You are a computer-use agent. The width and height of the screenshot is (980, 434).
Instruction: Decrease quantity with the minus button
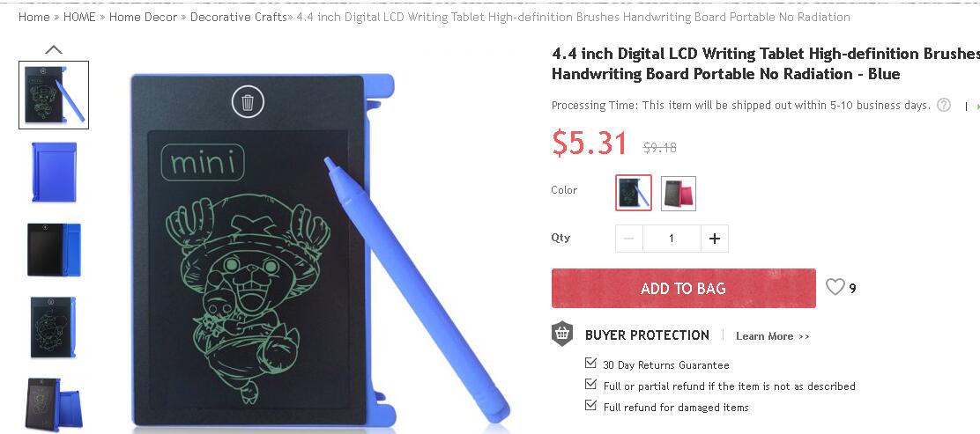[629, 239]
